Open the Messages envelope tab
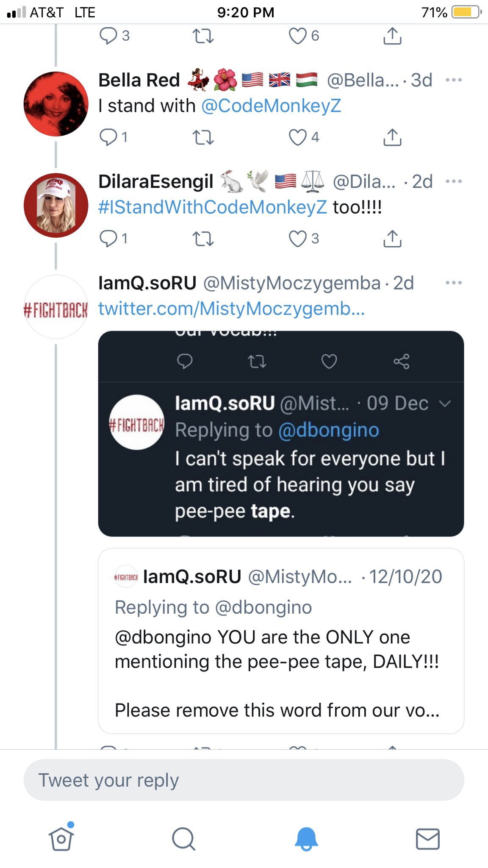 point(427,839)
